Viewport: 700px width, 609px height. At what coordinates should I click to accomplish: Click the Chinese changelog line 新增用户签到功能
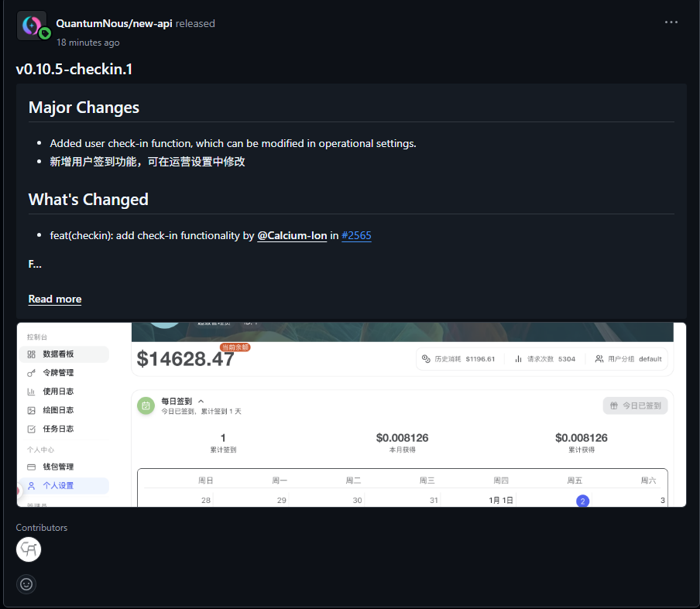[147, 162]
